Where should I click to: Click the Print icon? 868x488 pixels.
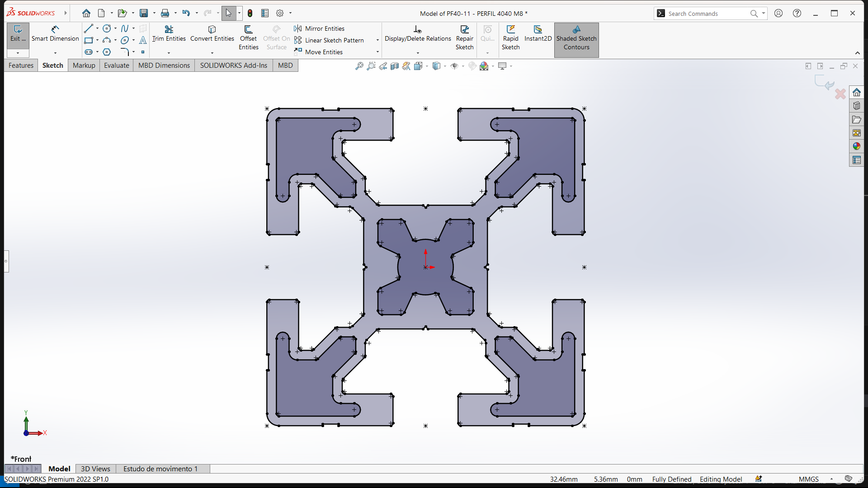point(165,13)
